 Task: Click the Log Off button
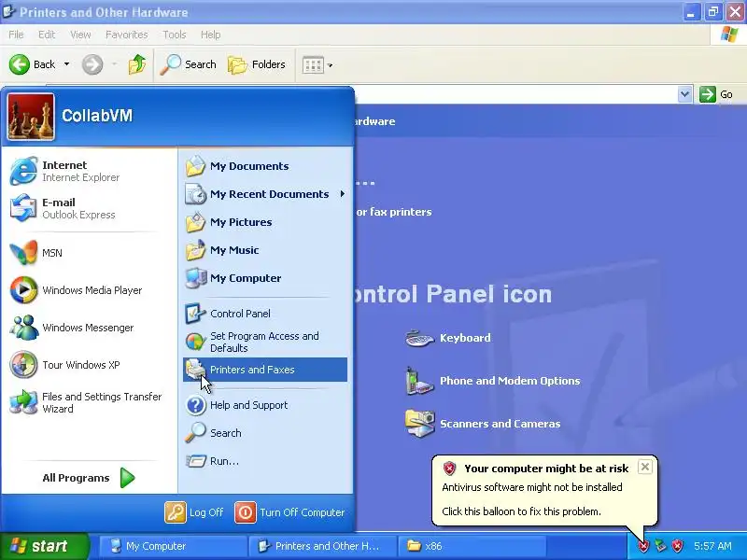(194, 512)
